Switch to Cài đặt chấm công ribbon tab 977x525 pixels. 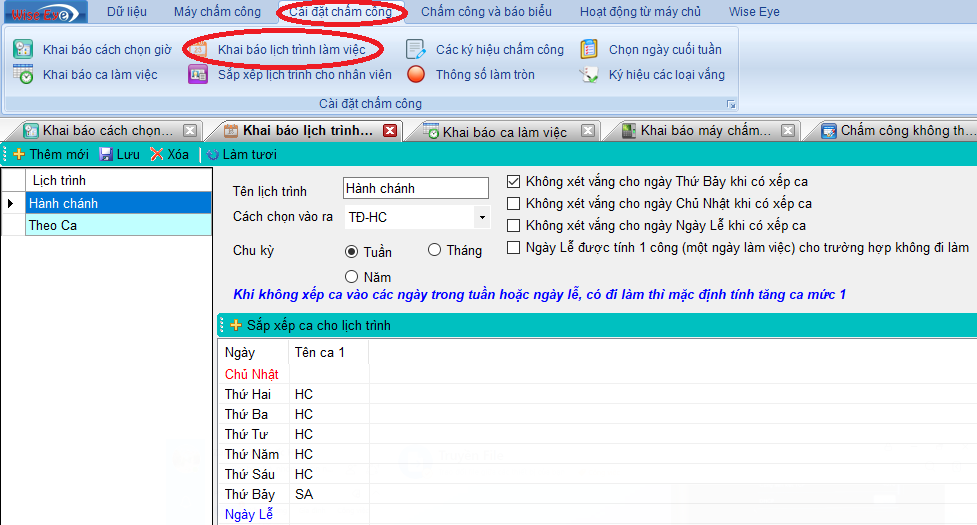coord(341,12)
